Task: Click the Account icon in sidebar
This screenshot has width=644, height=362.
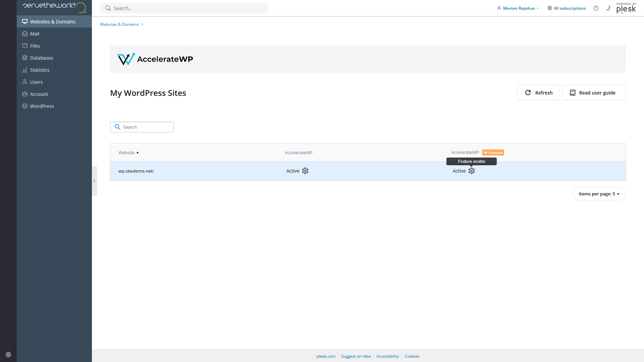Action: (x=25, y=94)
